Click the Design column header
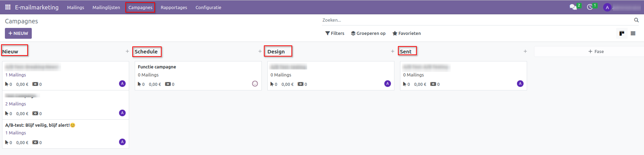The image size is (644, 155). coord(276,52)
